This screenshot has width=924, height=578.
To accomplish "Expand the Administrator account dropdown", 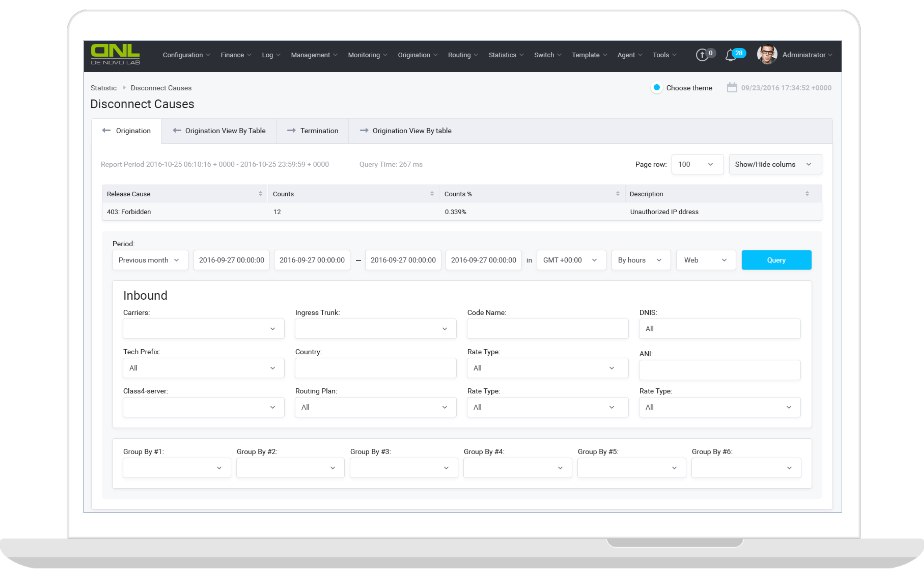I will coord(807,55).
